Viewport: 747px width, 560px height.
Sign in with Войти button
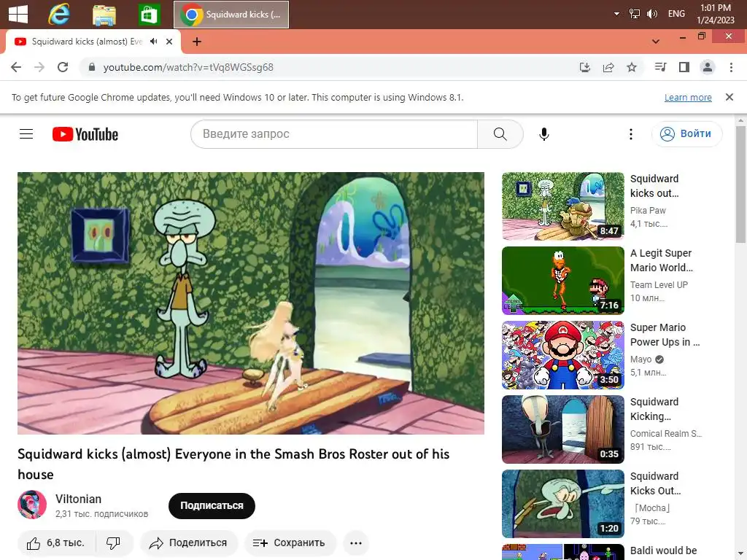click(x=686, y=134)
